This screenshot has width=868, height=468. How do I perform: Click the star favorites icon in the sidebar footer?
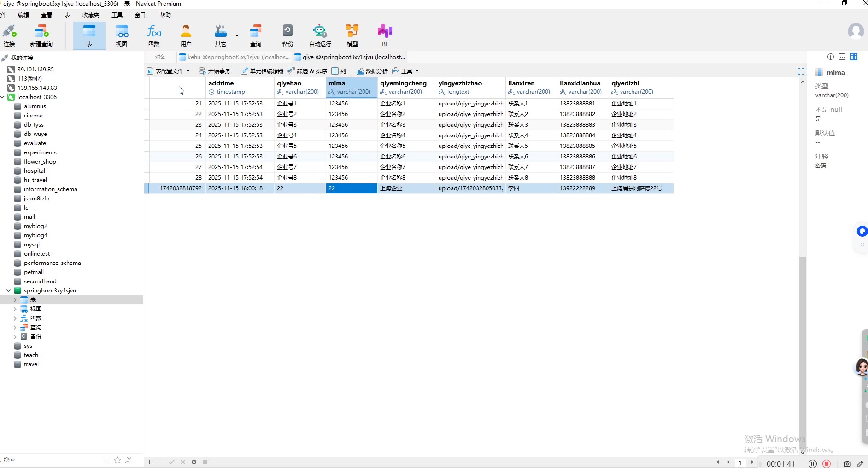click(117, 460)
